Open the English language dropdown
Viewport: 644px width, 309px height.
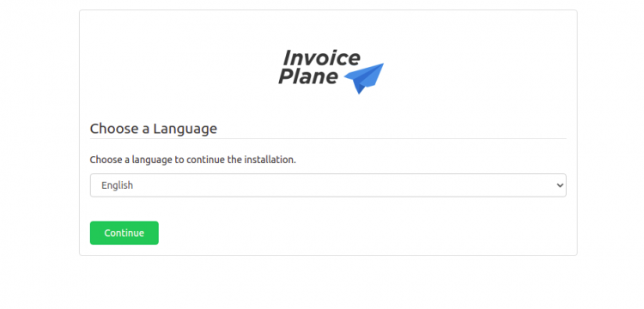coord(328,185)
